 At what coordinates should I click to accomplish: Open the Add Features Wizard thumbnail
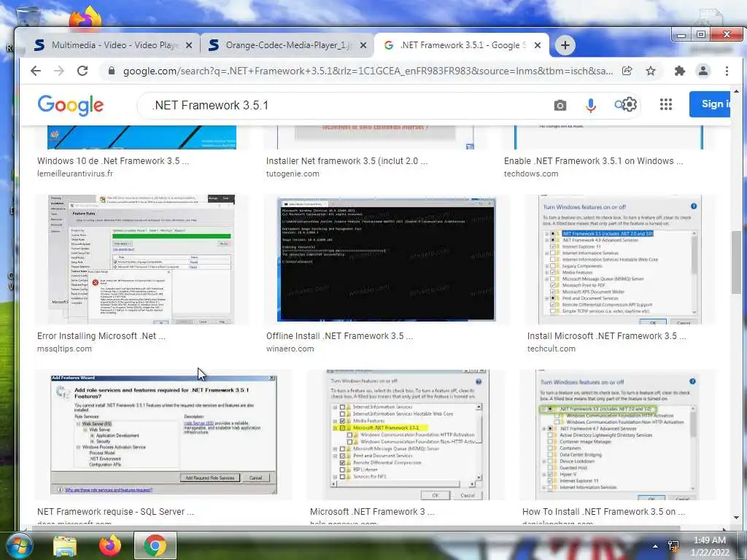(164, 435)
